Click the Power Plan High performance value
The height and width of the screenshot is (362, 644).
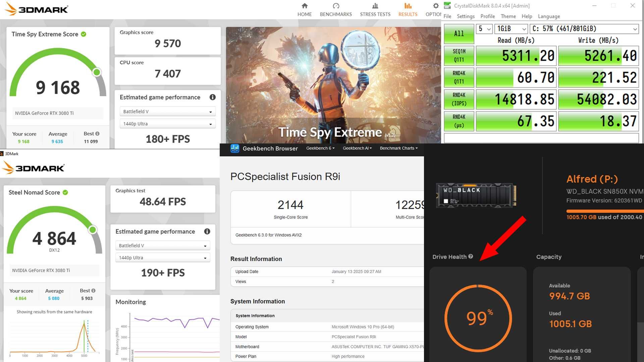[348, 356]
